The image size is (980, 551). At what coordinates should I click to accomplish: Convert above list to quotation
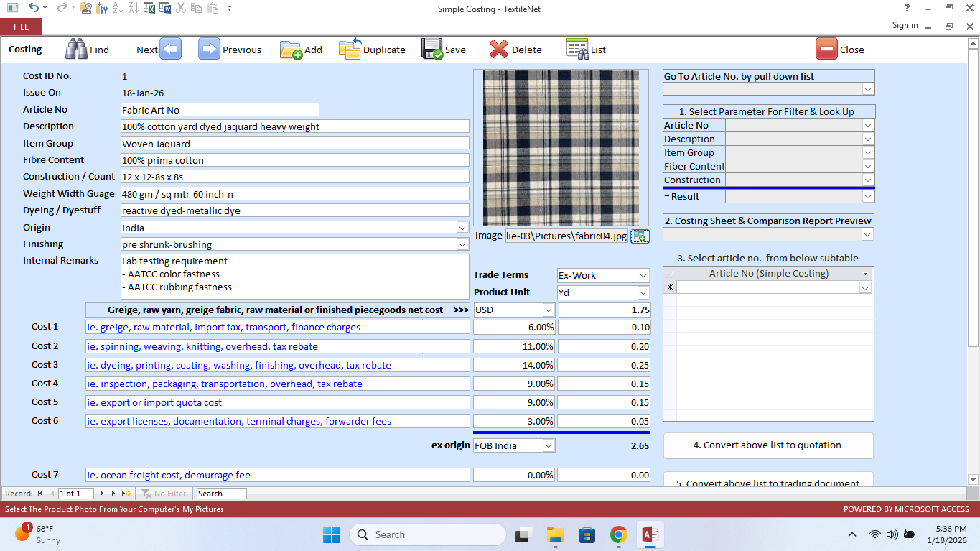pyautogui.click(x=767, y=445)
